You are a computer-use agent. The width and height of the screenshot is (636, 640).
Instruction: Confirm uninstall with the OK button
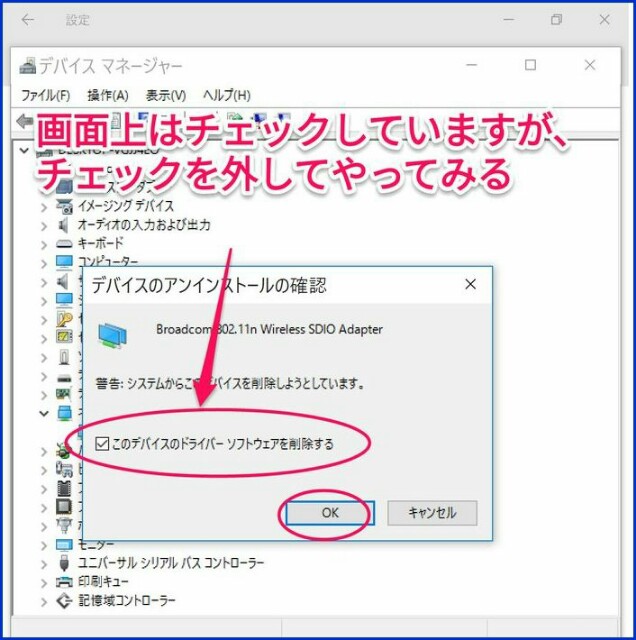330,513
